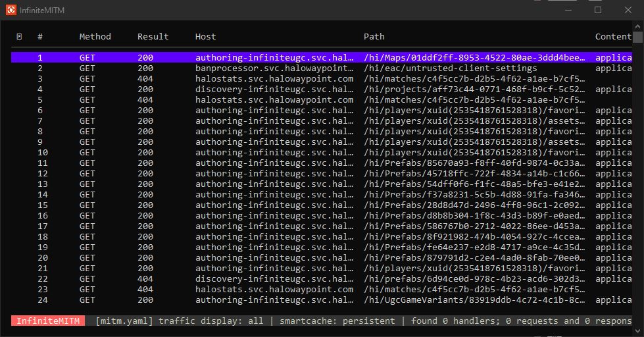Click the InfiniteMITM label in status bar
Screen dimensions: 644x337
(48, 321)
